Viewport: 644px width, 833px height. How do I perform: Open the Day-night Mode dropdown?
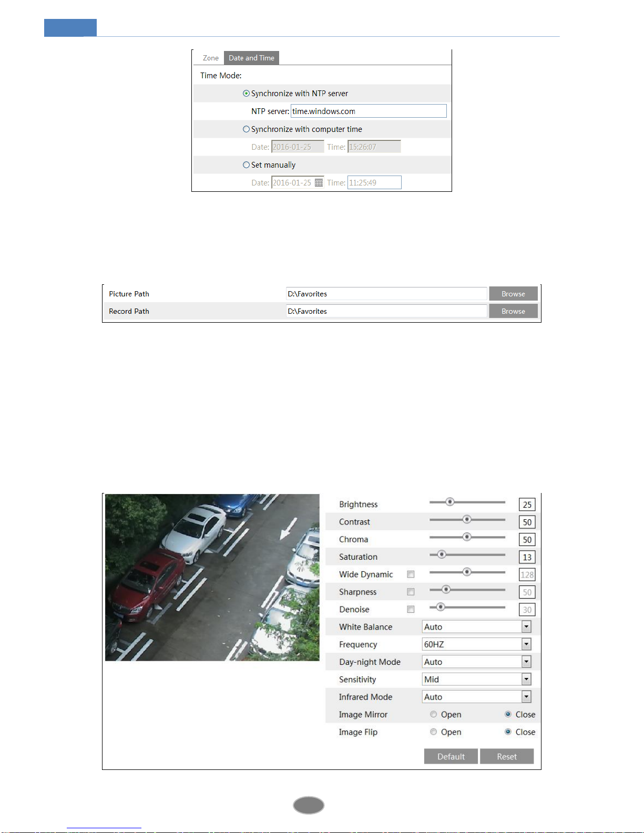[x=477, y=662]
